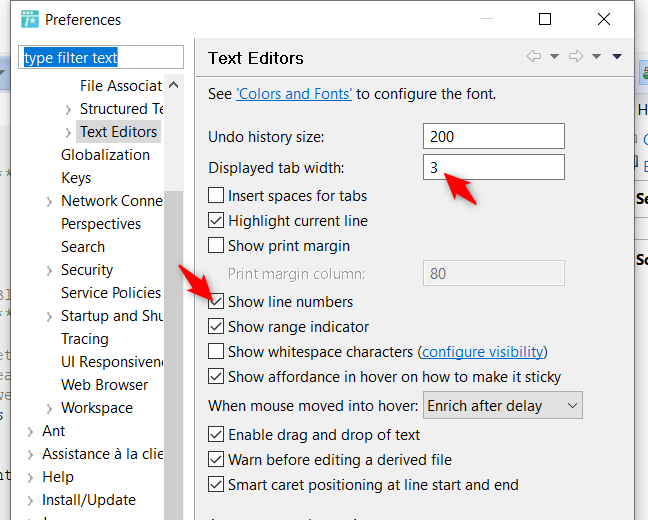Expand the Structured Text node
The width and height of the screenshot is (648, 520).
(68, 110)
